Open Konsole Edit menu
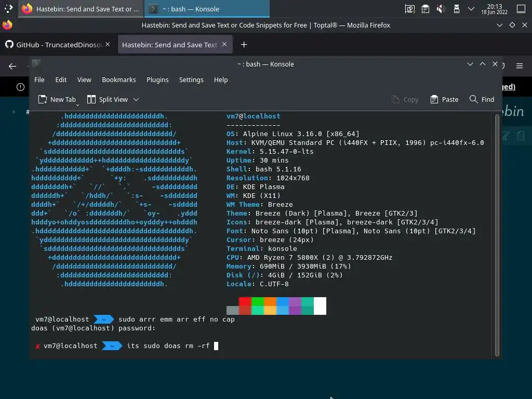The height and width of the screenshot is (399, 532). pos(61,79)
